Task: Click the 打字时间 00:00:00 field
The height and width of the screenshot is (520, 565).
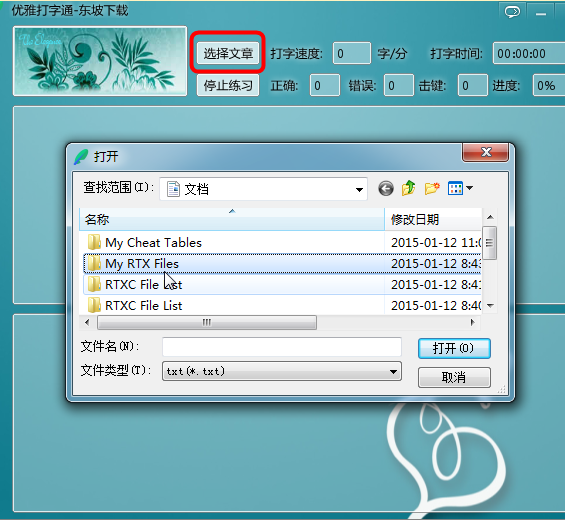Action: point(529,53)
